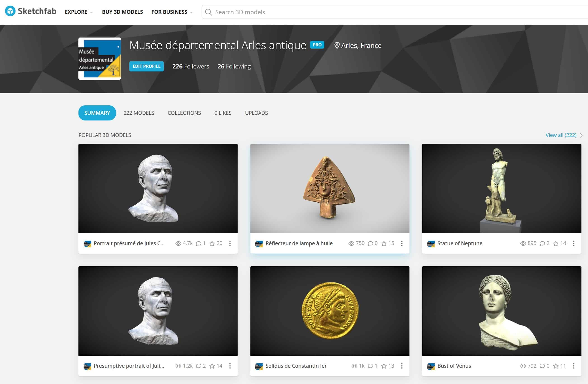Click the View all chevron arrow

click(581, 135)
